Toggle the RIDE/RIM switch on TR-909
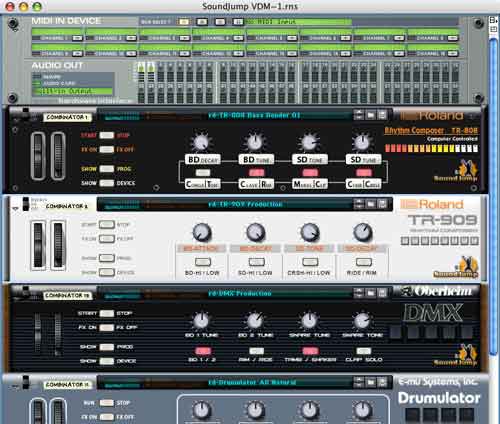Image resolution: width=500 pixels, height=424 pixels. (364, 262)
